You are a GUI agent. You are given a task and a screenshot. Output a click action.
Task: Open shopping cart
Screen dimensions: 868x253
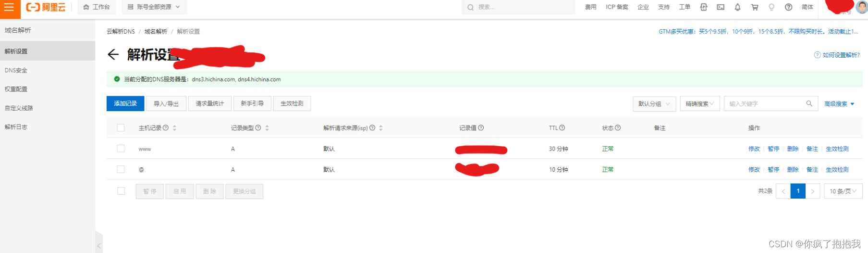[755, 7]
